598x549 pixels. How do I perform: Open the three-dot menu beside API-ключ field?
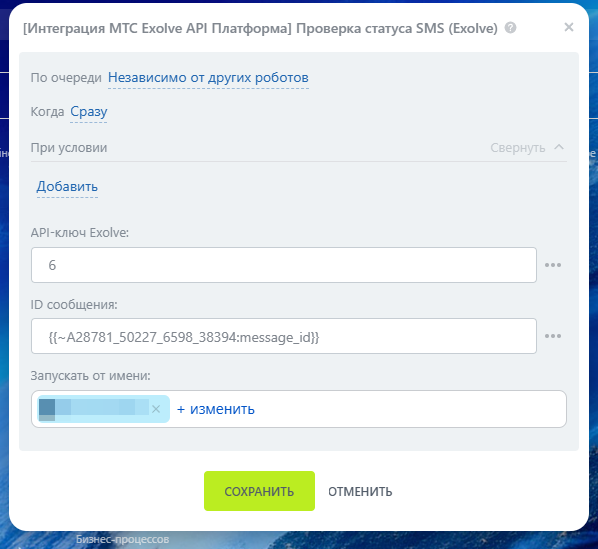coord(553,265)
